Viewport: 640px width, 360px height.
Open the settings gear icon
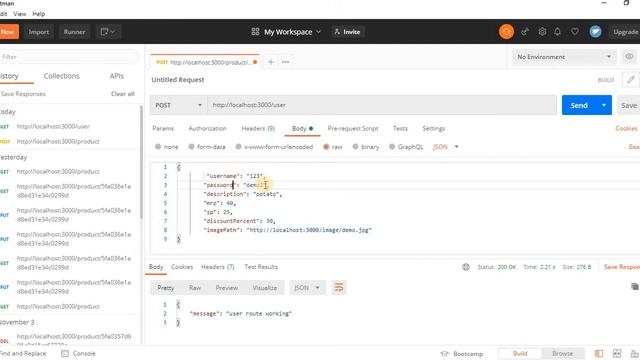[x=542, y=31]
